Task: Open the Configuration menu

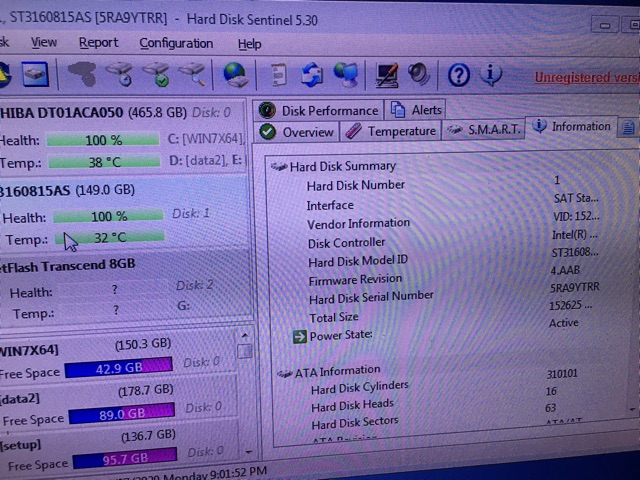Action: (x=175, y=43)
